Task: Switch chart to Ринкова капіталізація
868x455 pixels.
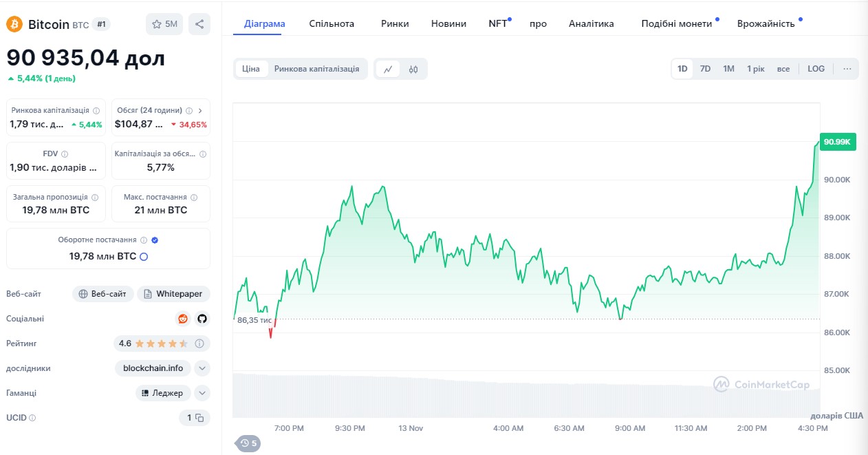Action: coord(316,69)
